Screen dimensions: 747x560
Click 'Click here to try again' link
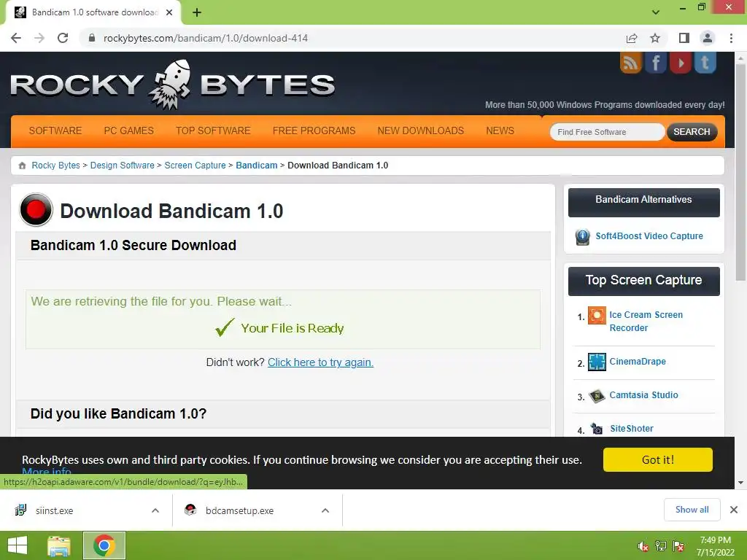320,362
